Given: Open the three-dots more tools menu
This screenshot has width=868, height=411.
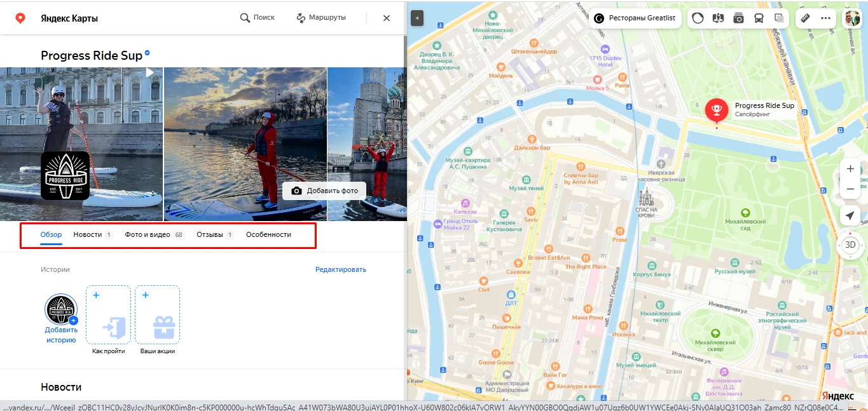Looking at the screenshot, I should point(825,18).
